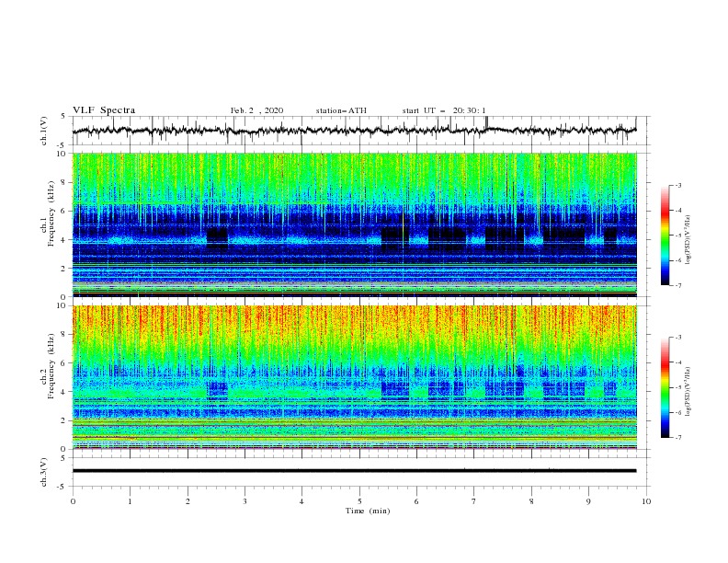The image size is (728, 563).
Task: Click the 'ch.3(V)' waveform axis label
Action: coord(44,472)
